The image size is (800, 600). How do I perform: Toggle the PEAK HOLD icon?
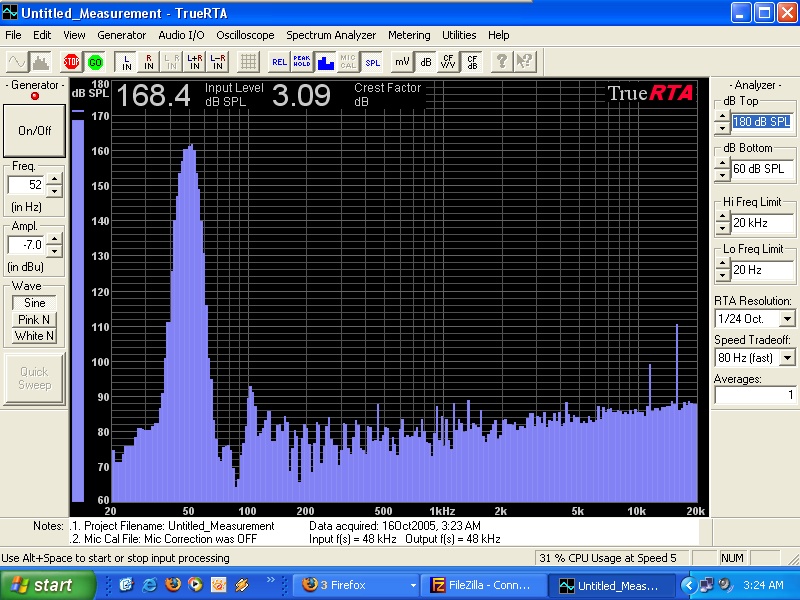[x=302, y=62]
